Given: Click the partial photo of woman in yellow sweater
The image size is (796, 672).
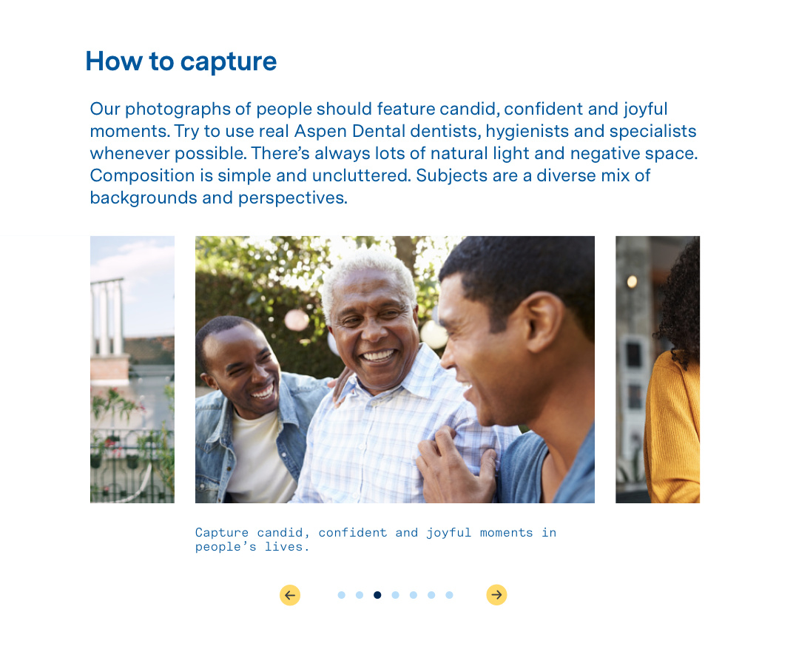Looking at the screenshot, I should 658,369.
